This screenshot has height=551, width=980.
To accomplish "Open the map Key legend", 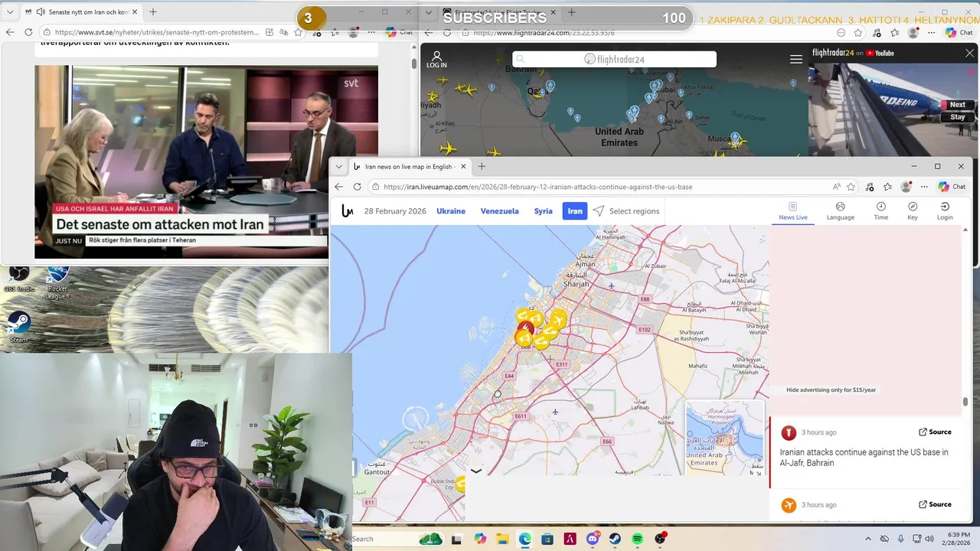I will 913,211.
